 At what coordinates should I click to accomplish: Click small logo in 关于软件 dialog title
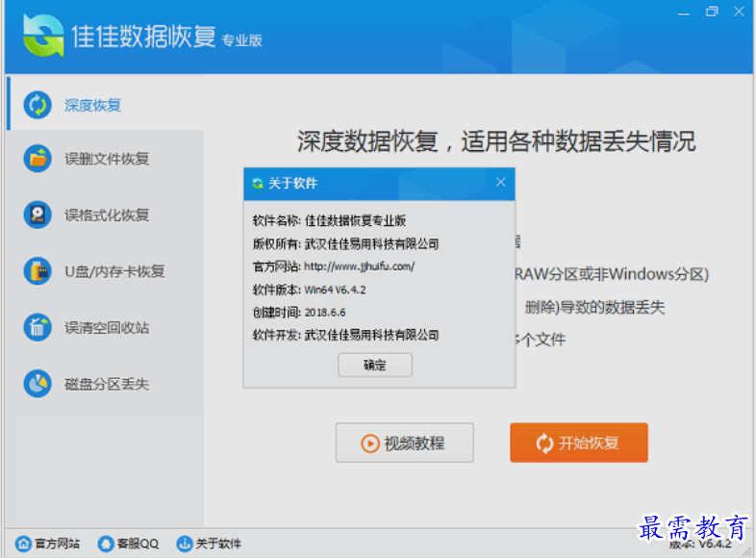point(258,183)
